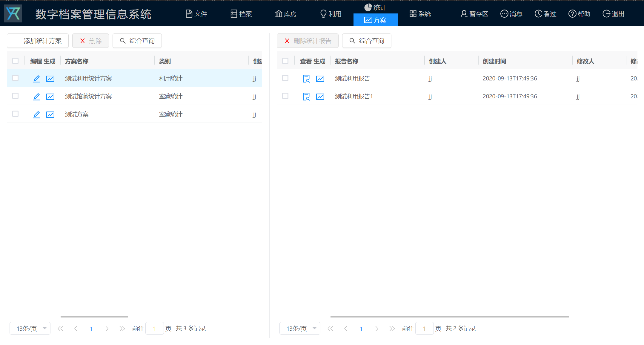Go to previous page of reports list
Viewport: 644px width, 345px height.
pyautogui.click(x=346, y=329)
